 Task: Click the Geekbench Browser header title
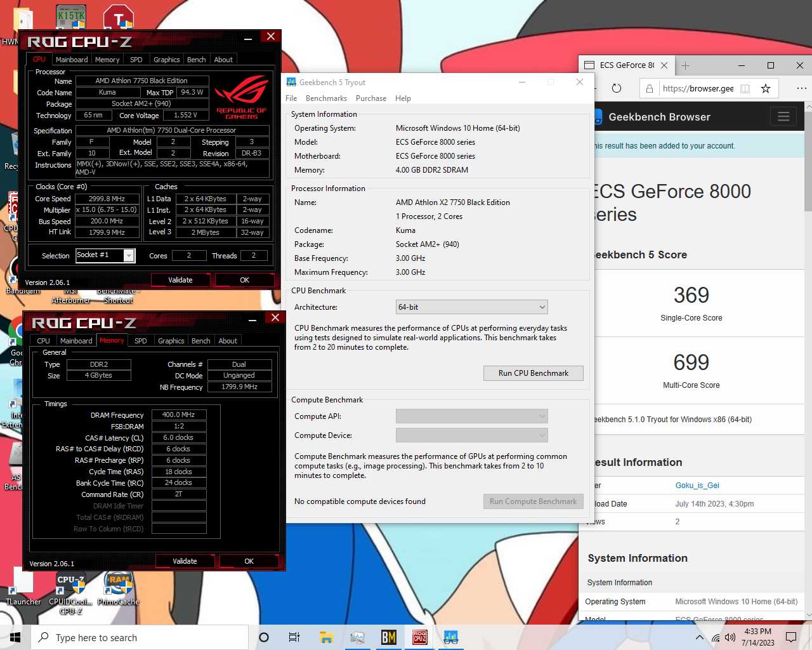pyautogui.click(x=659, y=117)
